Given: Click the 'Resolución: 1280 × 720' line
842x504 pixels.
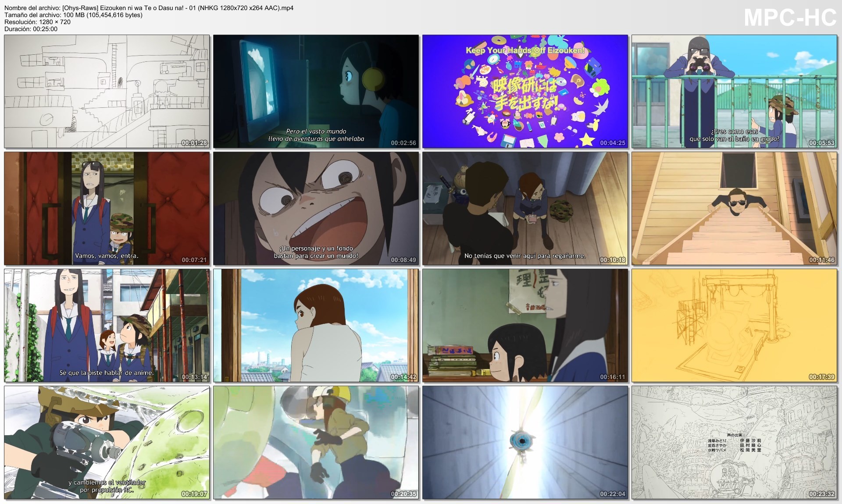Looking at the screenshot, I should [x=37, y=22].
